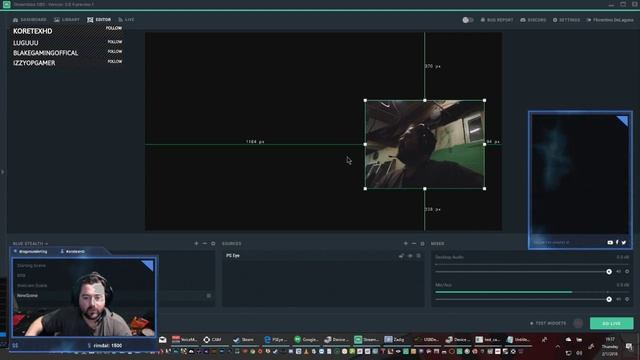Screen dimensions: 640x360
Task: Toggle night mode switch in top bar
Action: pyautogui.click(x=468, y=20)
